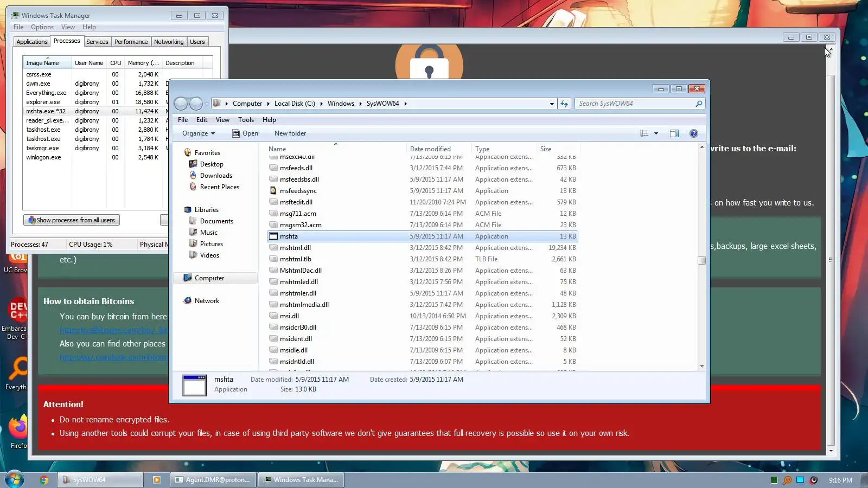Expand the address bar history dropdown

tap(552, 104)
